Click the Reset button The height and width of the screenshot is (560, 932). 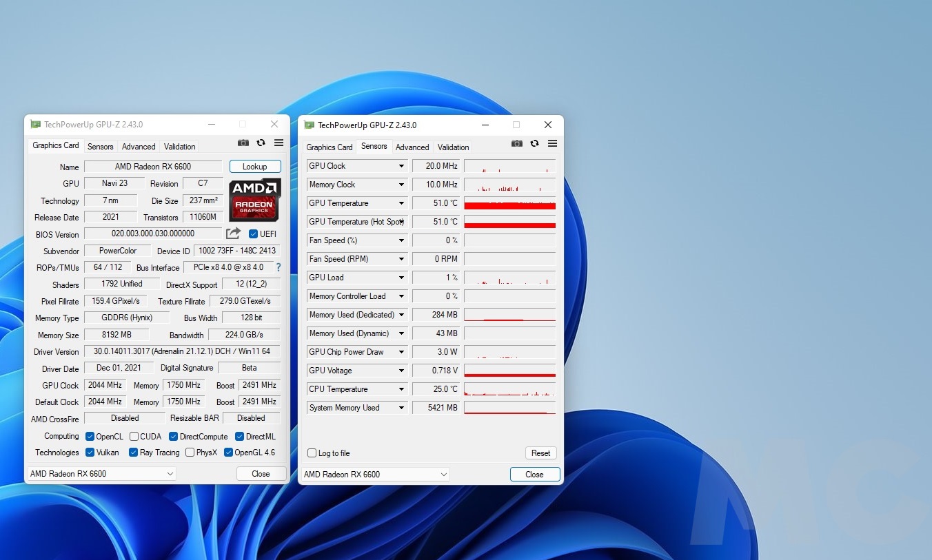click(540, 453)
